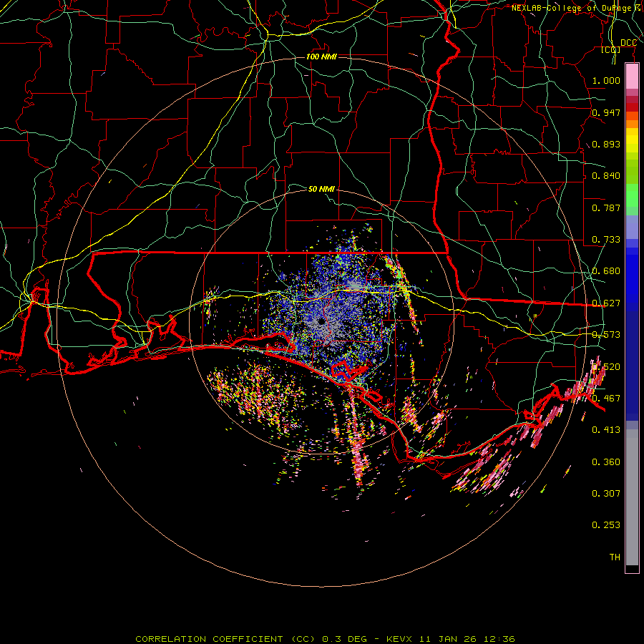Click the 0.573 scale value
Screen dimensions: 644x644
[x=606, y=335]
